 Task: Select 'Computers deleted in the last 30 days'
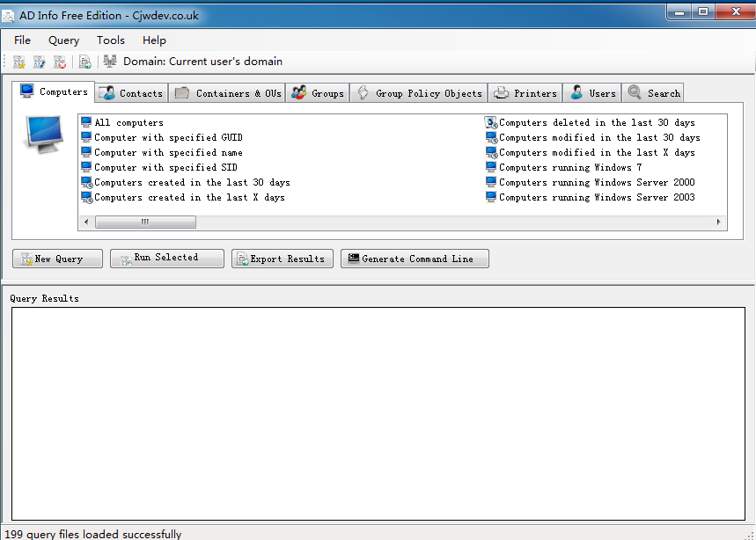pyautogui.click(x=597, y=123)
